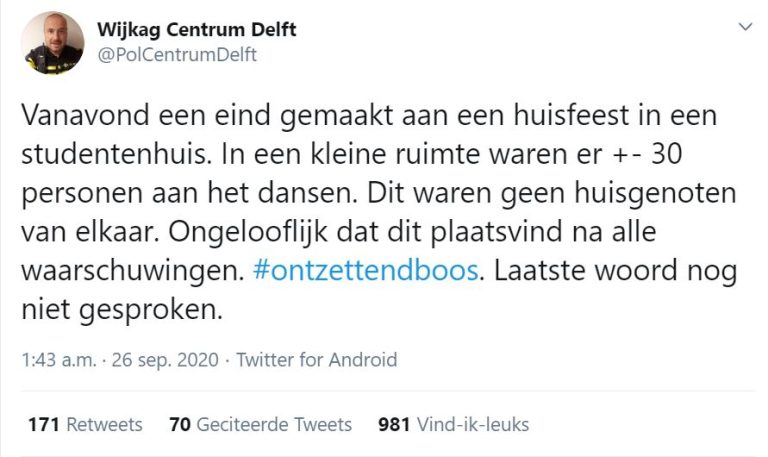Show the Geciteerde Tweets list

coord(274,424)
